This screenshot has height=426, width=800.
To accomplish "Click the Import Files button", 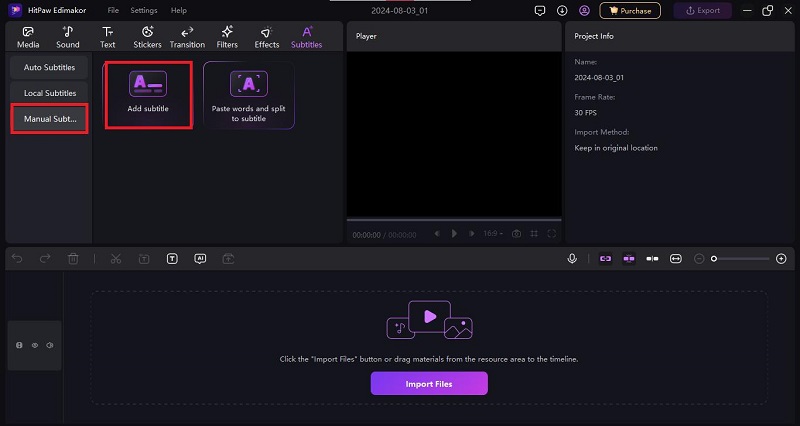I will point(429,383).
